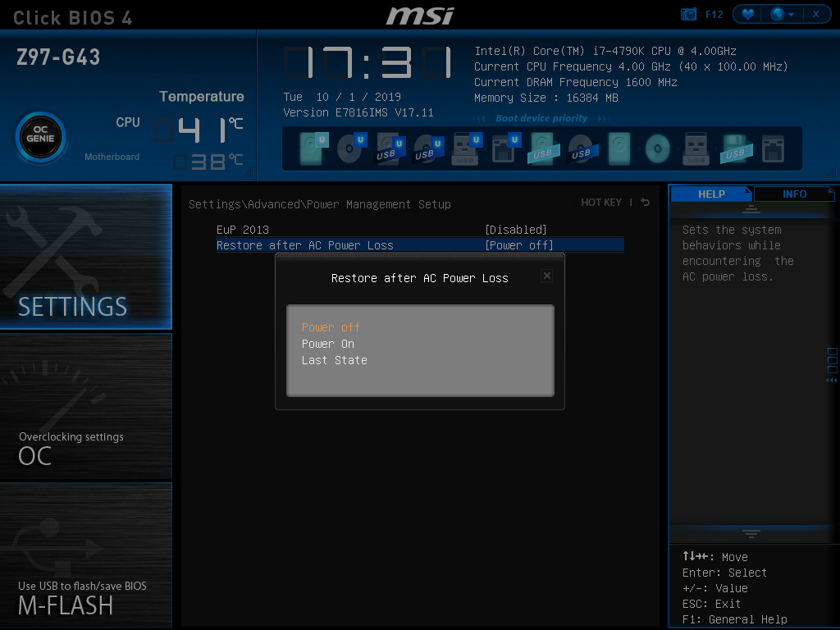Click the F12 screenshot camera icon
Image resolution: width=840 pixels, height=630 pixels.
point(688,15)
